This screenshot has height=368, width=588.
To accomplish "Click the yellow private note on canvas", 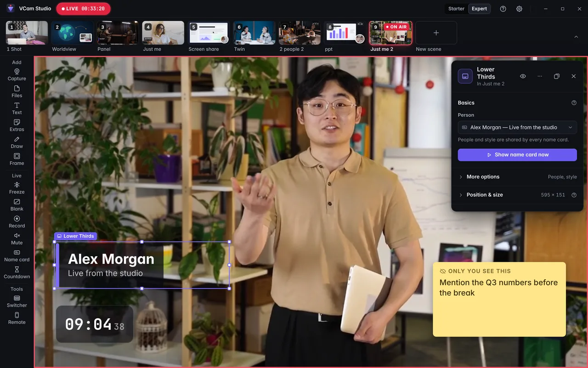I will click(x=499, y=299).
